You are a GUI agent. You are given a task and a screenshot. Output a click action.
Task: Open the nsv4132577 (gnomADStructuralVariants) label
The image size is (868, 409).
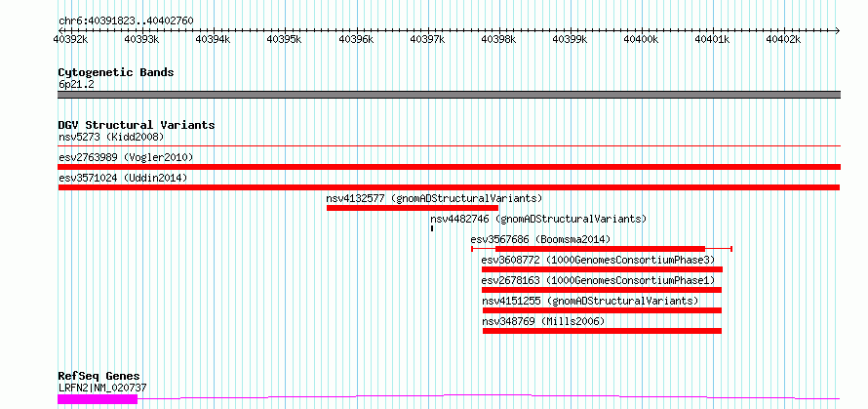pos(434,198)
